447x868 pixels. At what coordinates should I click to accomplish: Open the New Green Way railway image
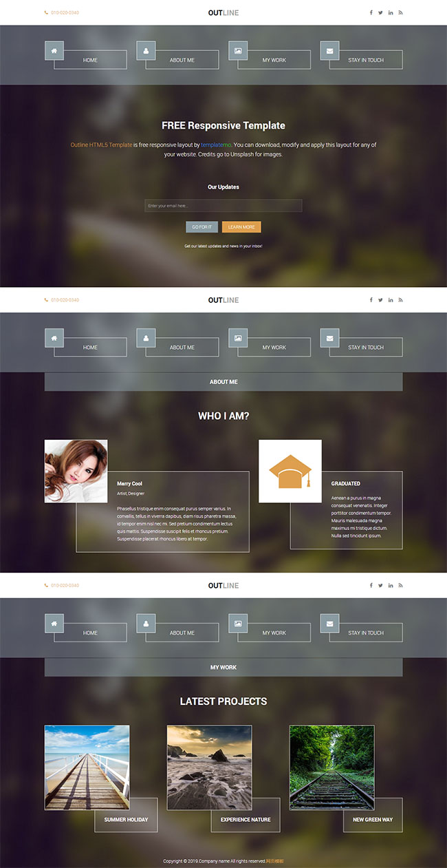(x=331, y=767)
